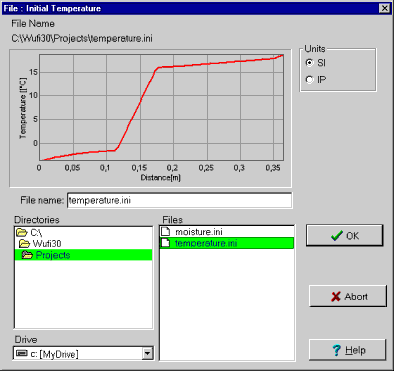Click the File name input field
Viewport: 394px width, 371px height.
[179, 200]
